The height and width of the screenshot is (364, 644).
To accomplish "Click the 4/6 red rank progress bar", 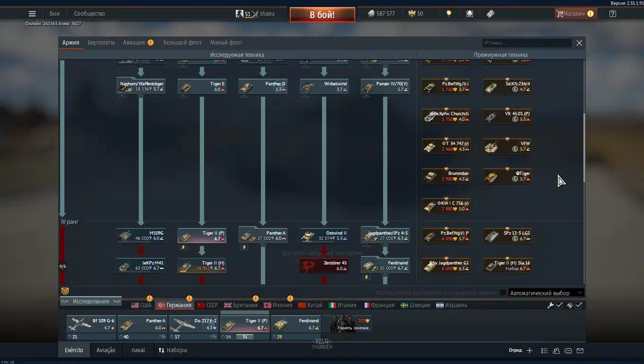I will [x=62, y=255].
